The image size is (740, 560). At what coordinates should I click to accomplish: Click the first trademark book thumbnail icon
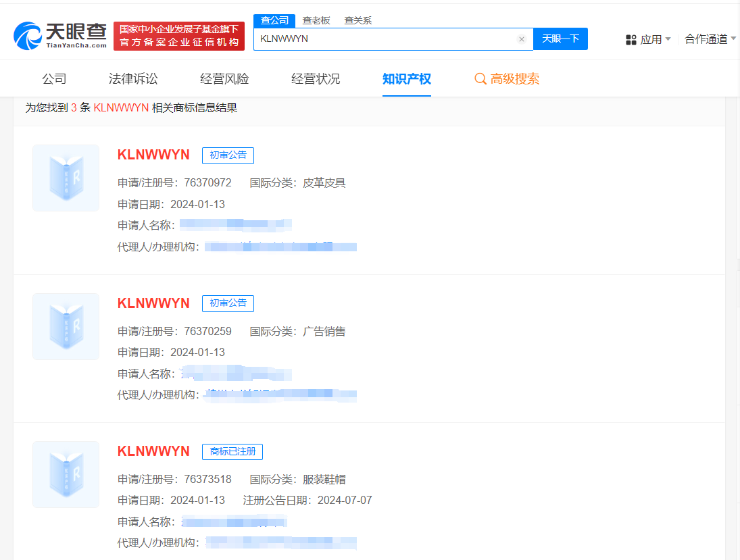coord(66,178)
